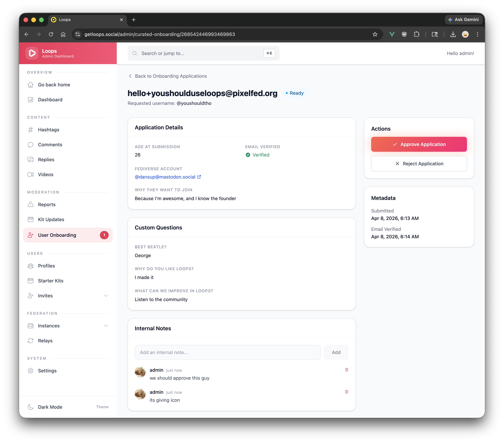Click the external link icon beside fediverse account
The width and height of the screenshot is (504, 443).
point(199,177)
